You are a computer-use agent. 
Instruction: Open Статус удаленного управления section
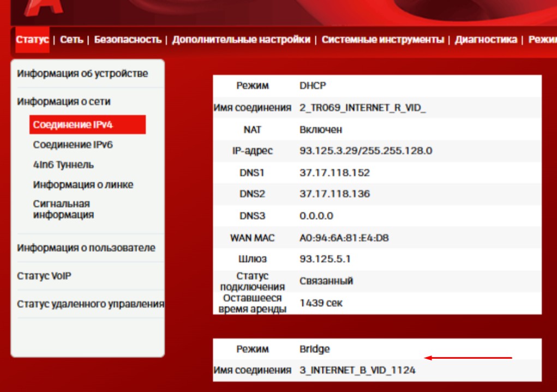(x=90, y=304)
